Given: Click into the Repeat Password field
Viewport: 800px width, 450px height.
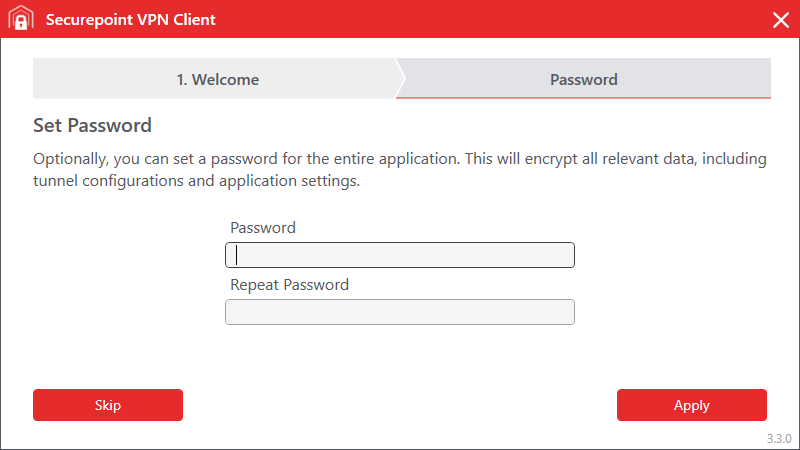Looking at the screenshot, I should coord(400,313).
